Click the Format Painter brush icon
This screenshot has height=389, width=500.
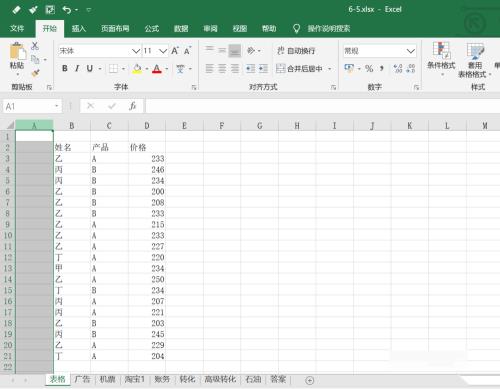(35, 72)
